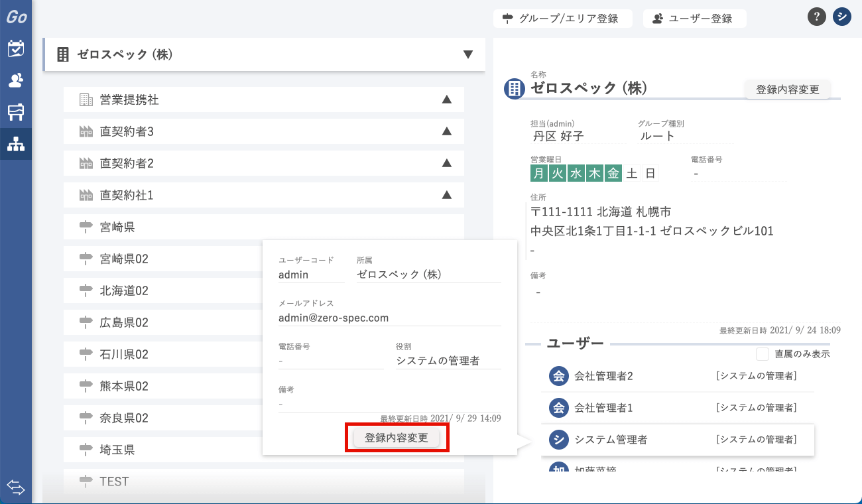The height and width of the screenshot is (504, 862).
Task: Click the signpost icon for 熊本県02
Action: (x=86, y=386)
